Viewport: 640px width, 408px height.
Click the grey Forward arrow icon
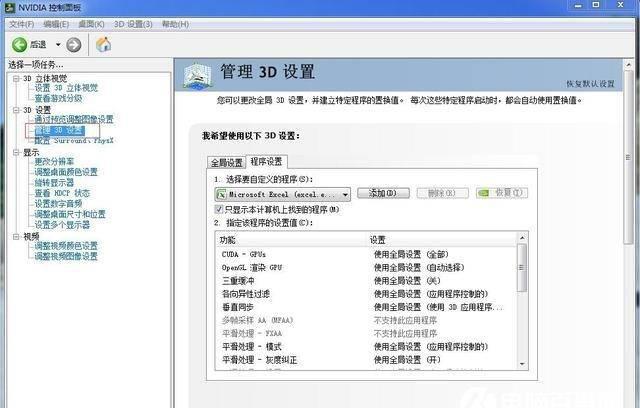[x=73, y=44]
